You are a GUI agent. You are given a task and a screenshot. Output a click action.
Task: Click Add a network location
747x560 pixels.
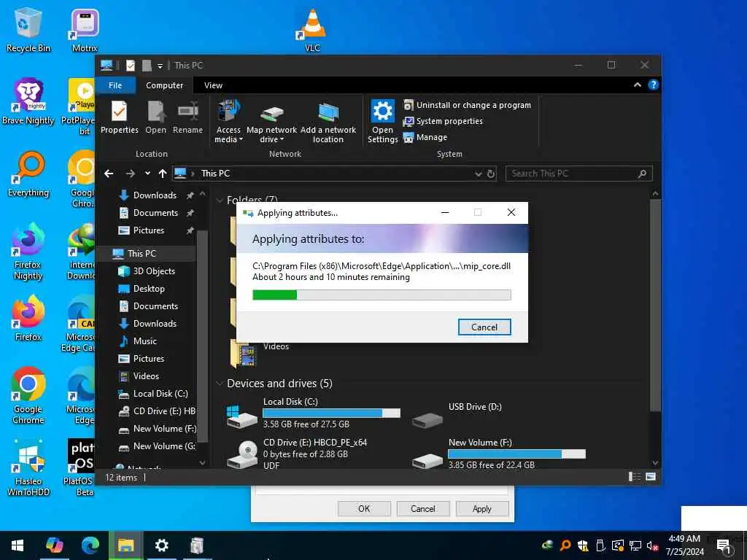point(328,122)
